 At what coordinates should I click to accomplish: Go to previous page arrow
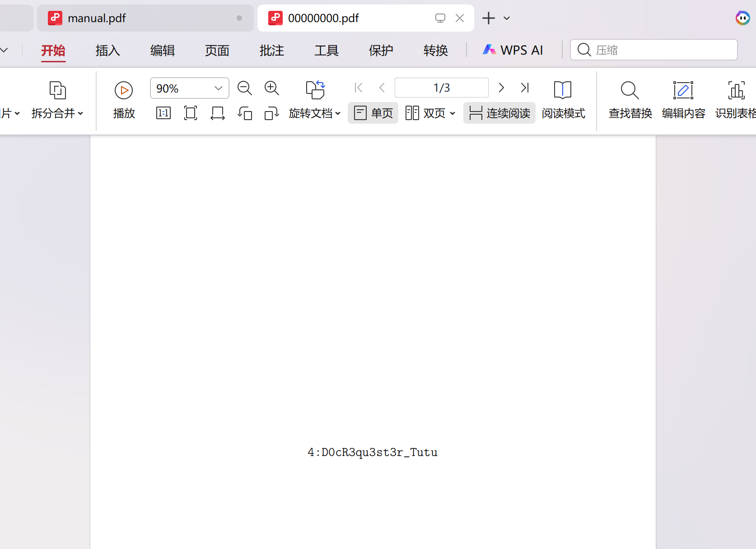coord(382,88)
